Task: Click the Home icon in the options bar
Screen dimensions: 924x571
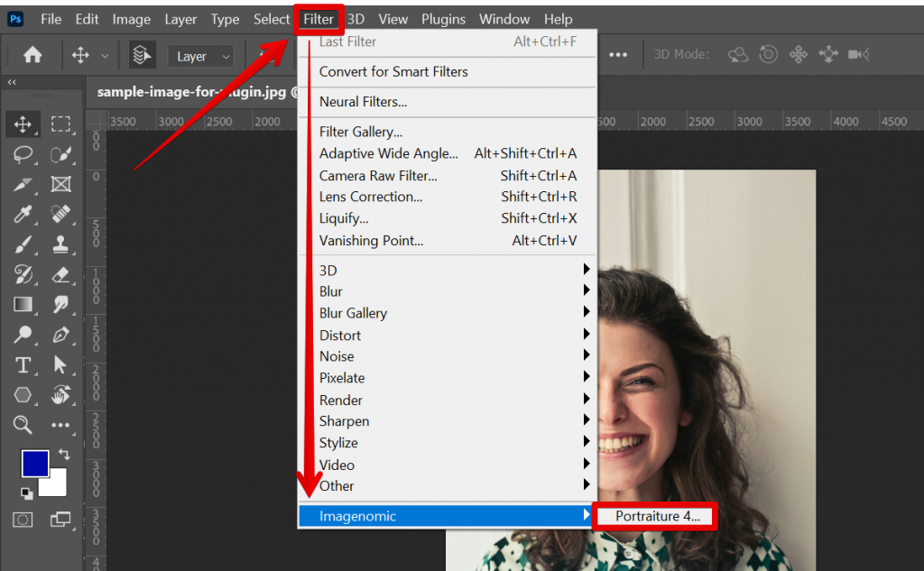Action: (x=32, y=55)
